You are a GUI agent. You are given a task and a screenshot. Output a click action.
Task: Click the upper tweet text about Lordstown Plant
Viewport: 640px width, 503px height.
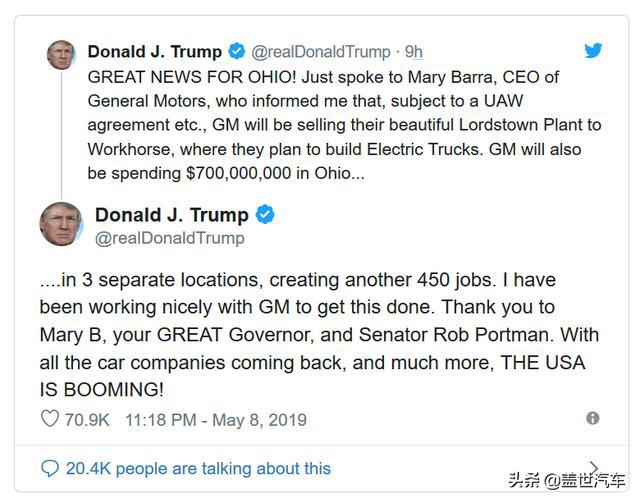coord(344,125)
